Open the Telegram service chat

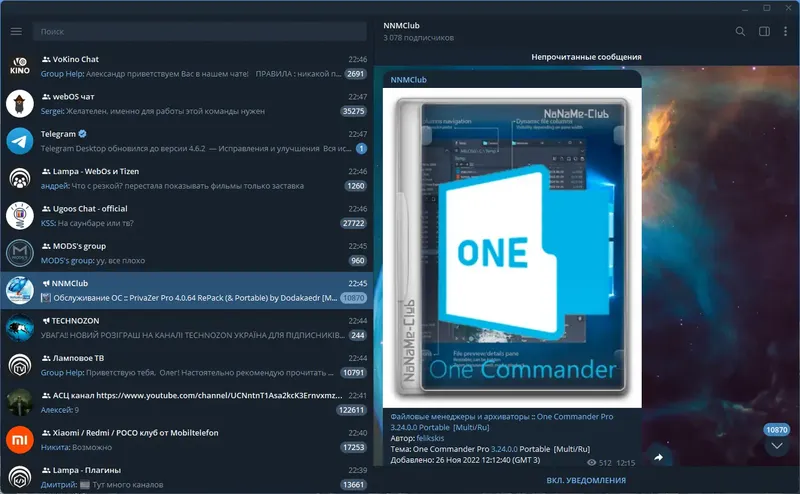click(x=187, y=141)
